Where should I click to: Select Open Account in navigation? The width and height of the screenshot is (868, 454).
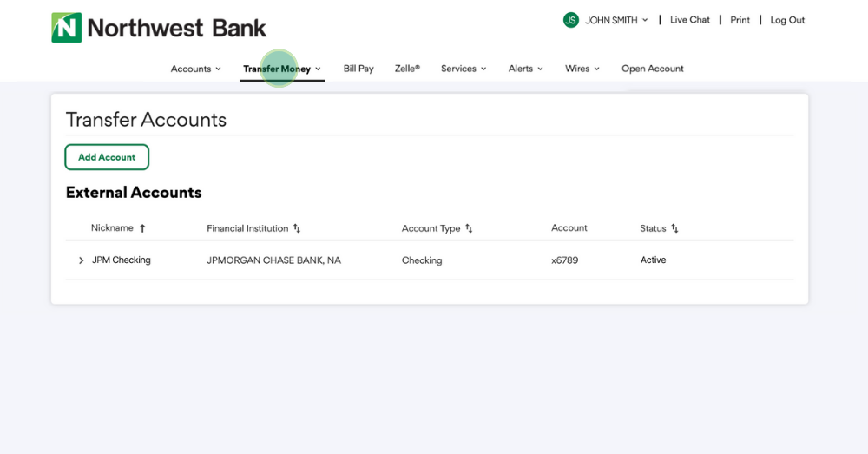pos(653,69)
